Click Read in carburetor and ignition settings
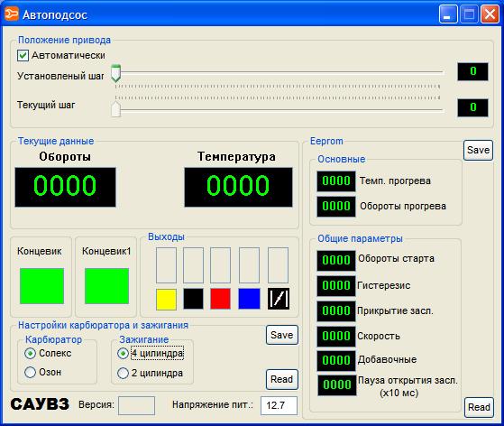 (282, 379)
